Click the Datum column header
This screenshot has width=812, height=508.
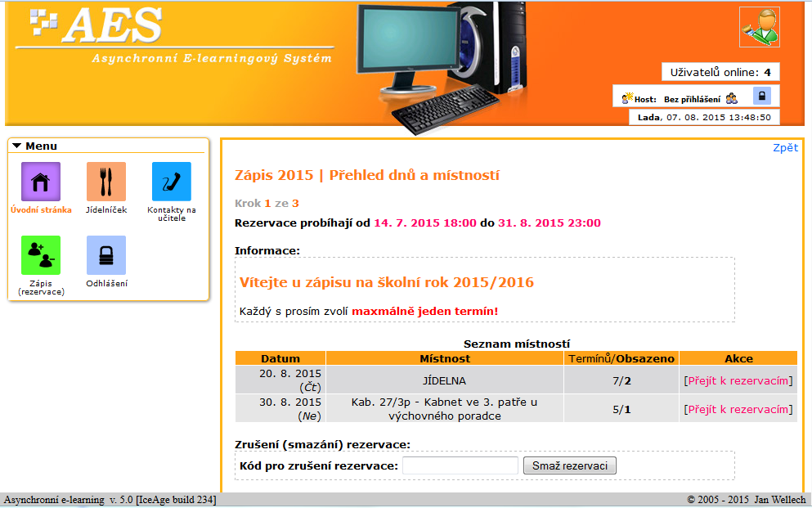pyautogui.click(x=280, y=358)
